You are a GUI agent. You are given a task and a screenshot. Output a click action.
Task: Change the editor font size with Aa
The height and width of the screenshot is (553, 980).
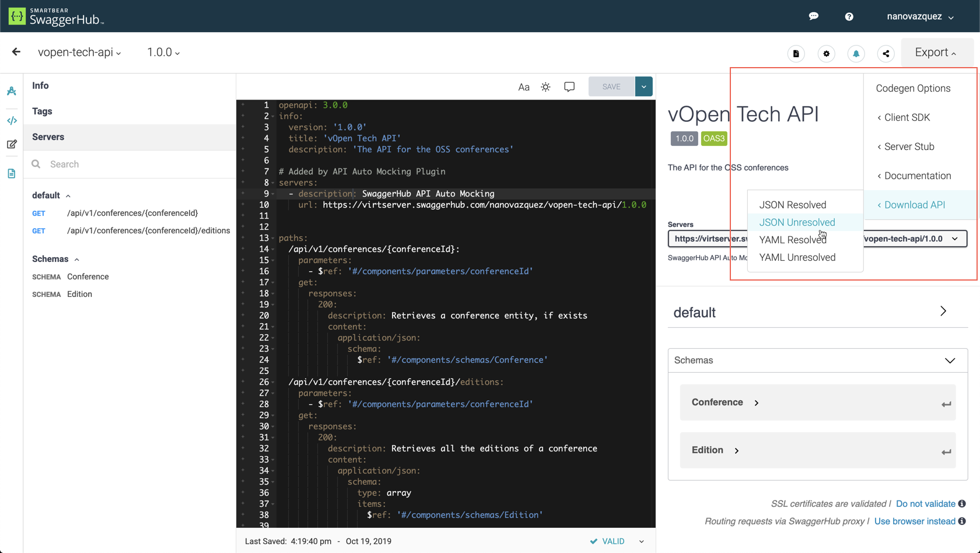(x=524, y=87)
